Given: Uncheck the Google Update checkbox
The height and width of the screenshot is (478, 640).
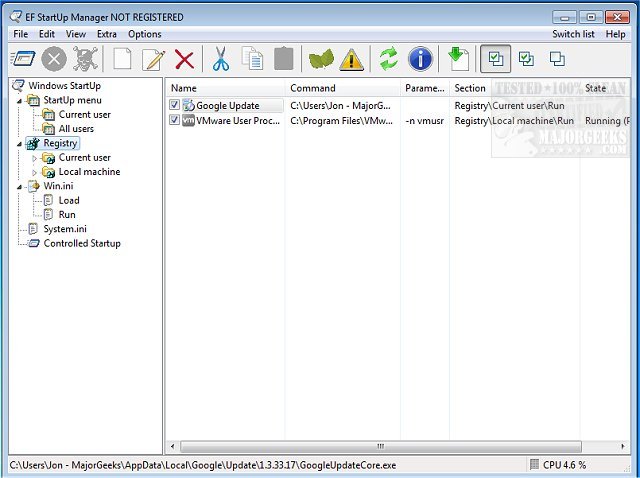Looking at the screenshot, I should coord(175,105).
